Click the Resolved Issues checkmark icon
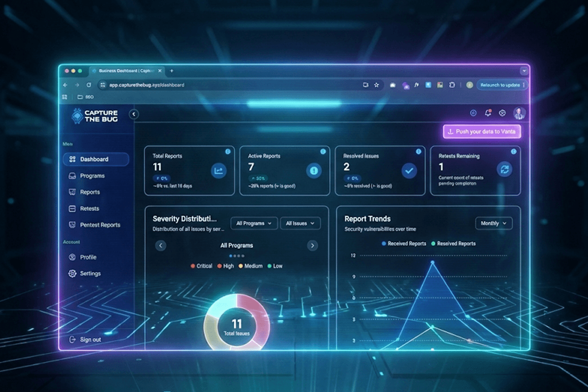The image size is (588, 392). pyautogui.click(x=409, y=171)
